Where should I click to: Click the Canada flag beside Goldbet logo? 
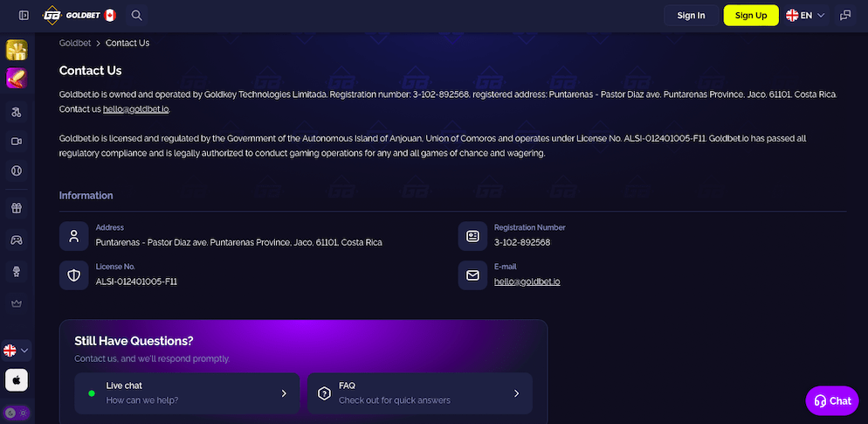click(110, 16)
